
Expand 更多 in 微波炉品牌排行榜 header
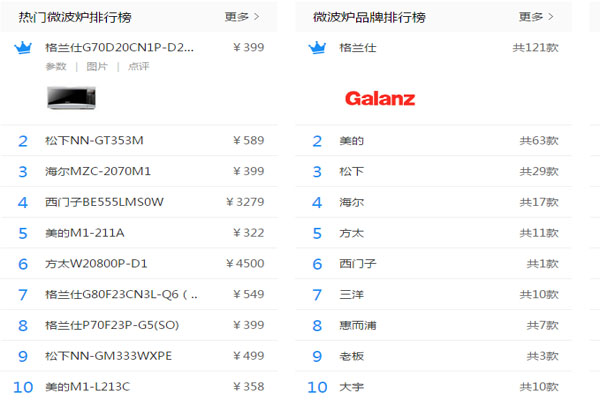[x=536, y=17]
